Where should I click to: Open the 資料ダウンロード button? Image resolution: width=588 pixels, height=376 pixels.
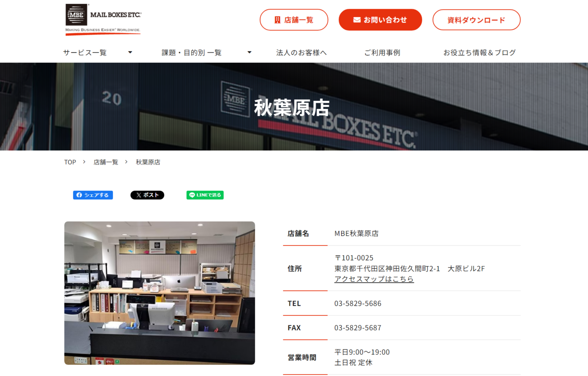tap(476, 20)
